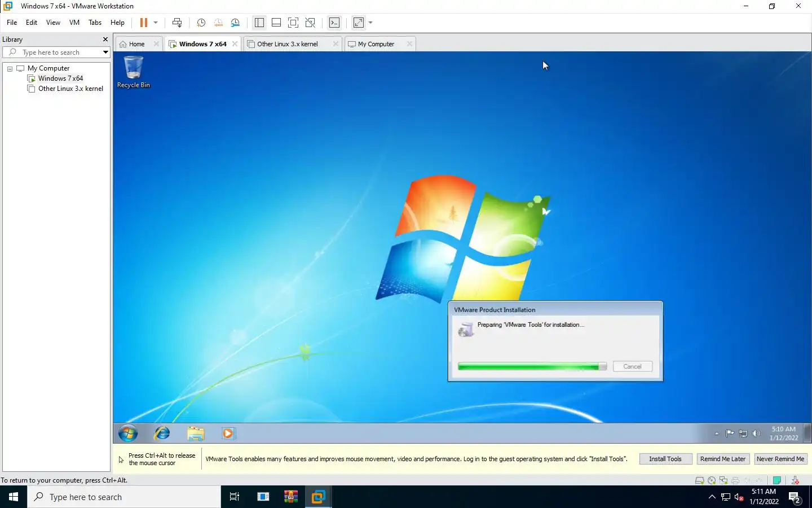The width and height of the screenshot is (812, 508).
Task: Select My Computer in the Library tree
Action: (x=48, y=68)
